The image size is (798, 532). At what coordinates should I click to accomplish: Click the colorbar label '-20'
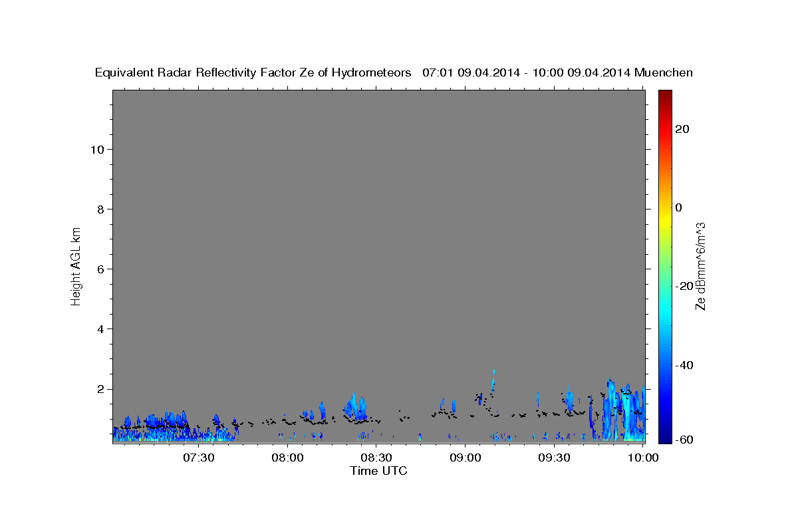pos(684,286)
